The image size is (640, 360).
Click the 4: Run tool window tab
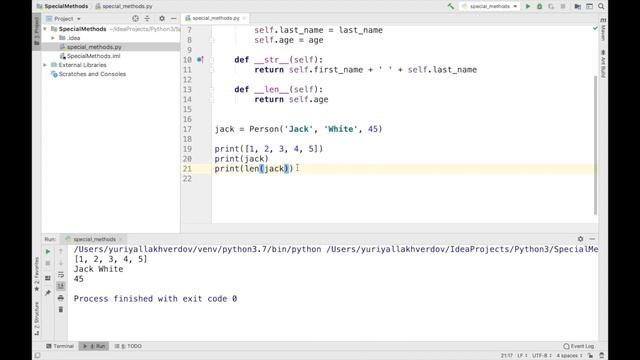coord(94,346)
